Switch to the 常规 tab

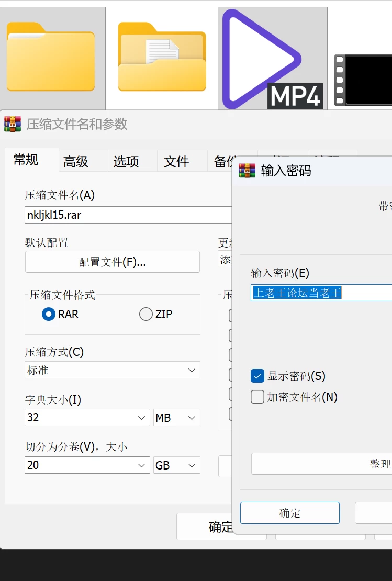26,160
